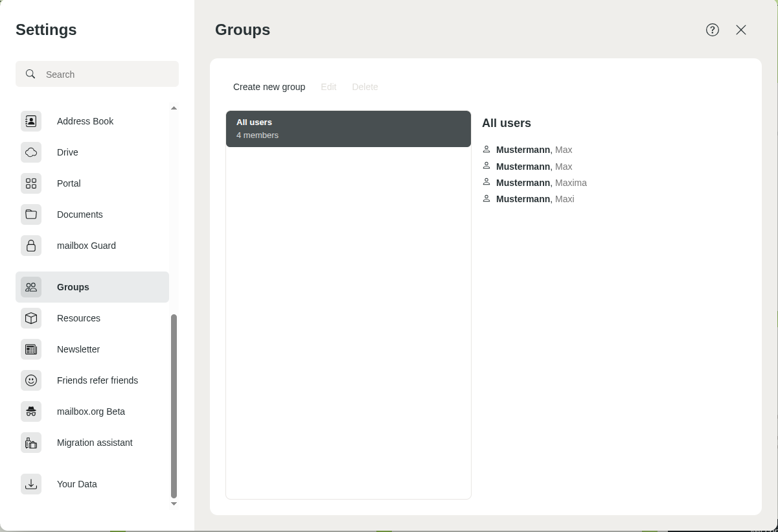Click the help question mark icon
This screenshot has width=778, height=532.
[x=712, y=30]
